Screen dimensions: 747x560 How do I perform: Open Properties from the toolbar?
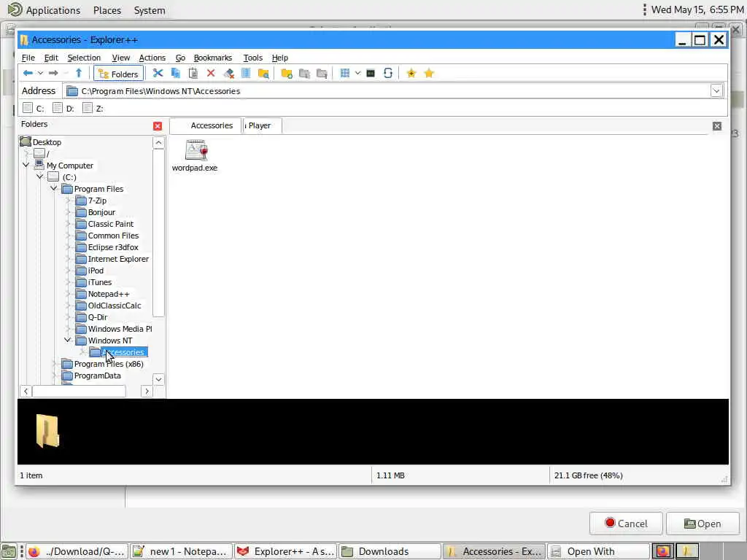click(246, 74)
